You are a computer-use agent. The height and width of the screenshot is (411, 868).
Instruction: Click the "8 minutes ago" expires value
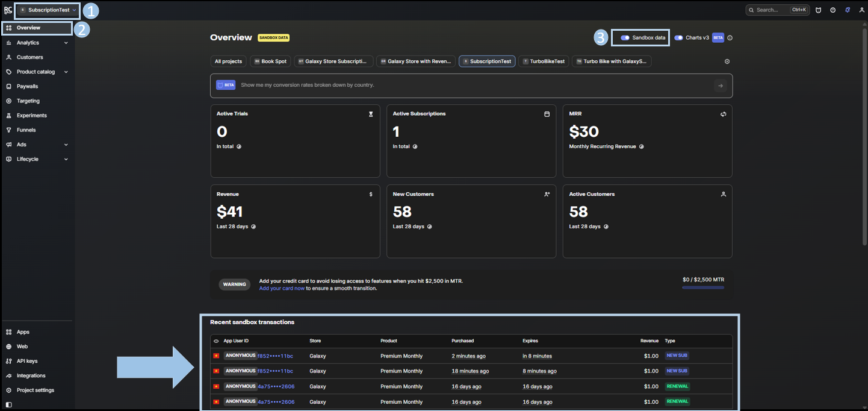(539, 371)
